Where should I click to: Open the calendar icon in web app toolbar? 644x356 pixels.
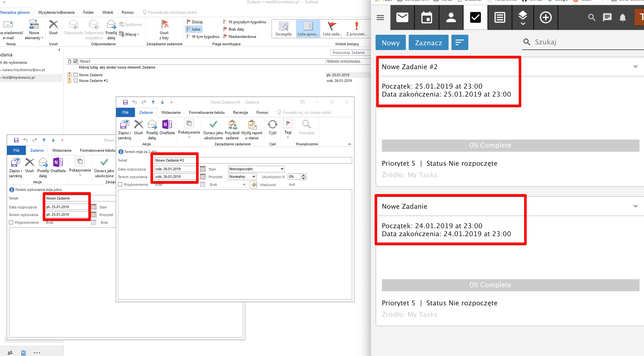(x=427, y=18)
